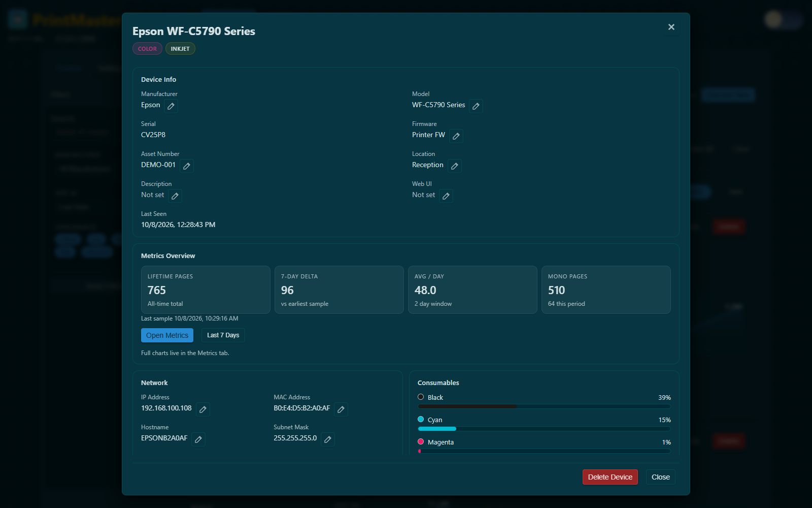812x508 pixels.
Task: Close the dialog with the X icon
Action: click(x=671, y=27)
